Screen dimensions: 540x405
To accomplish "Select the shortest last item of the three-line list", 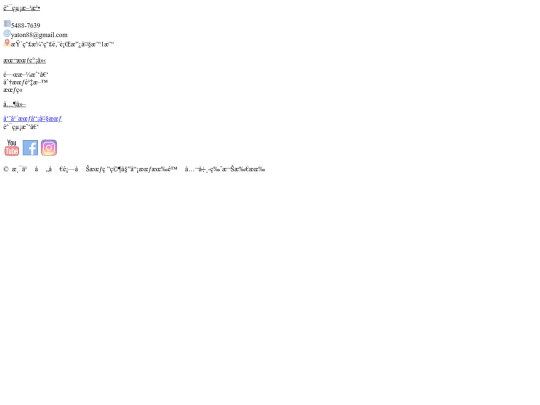I will (13, 90).
